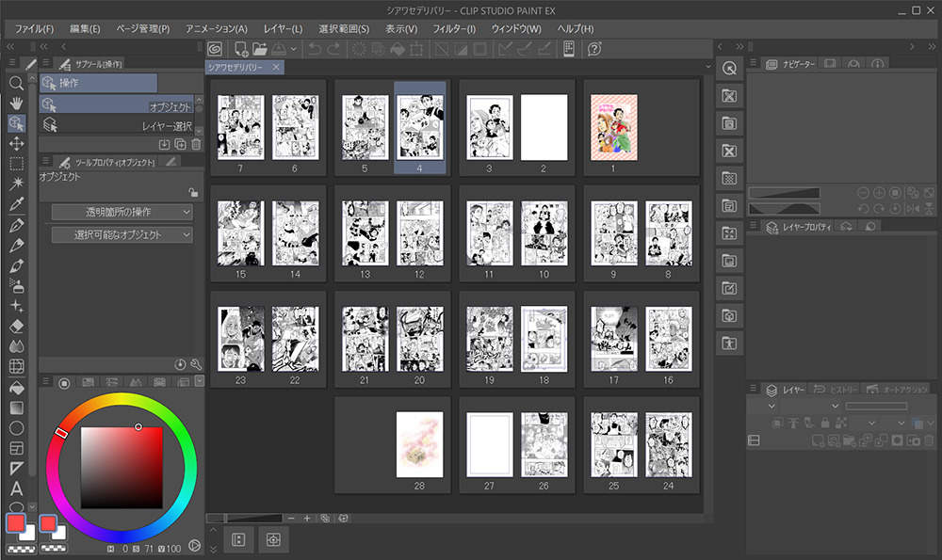Screen dimensions: 942x560
Task: Open the ファイル(F) menu
Action: click(x=34, y=29)
